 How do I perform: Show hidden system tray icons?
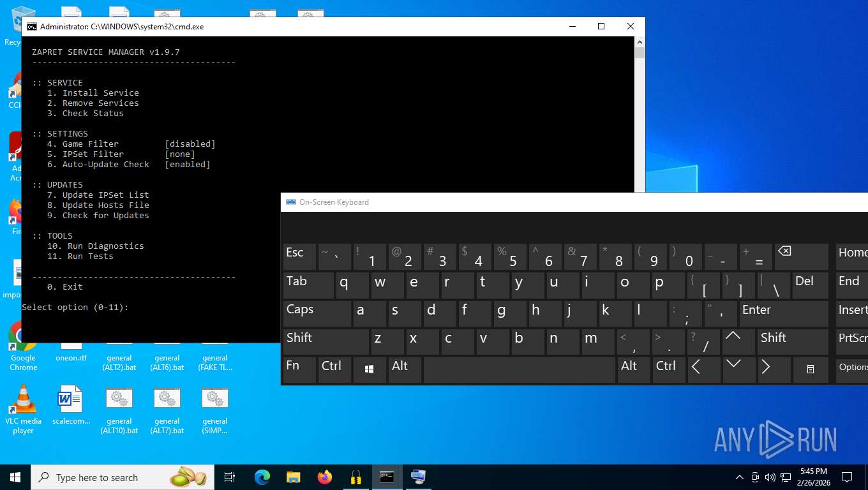coord(740,477)
